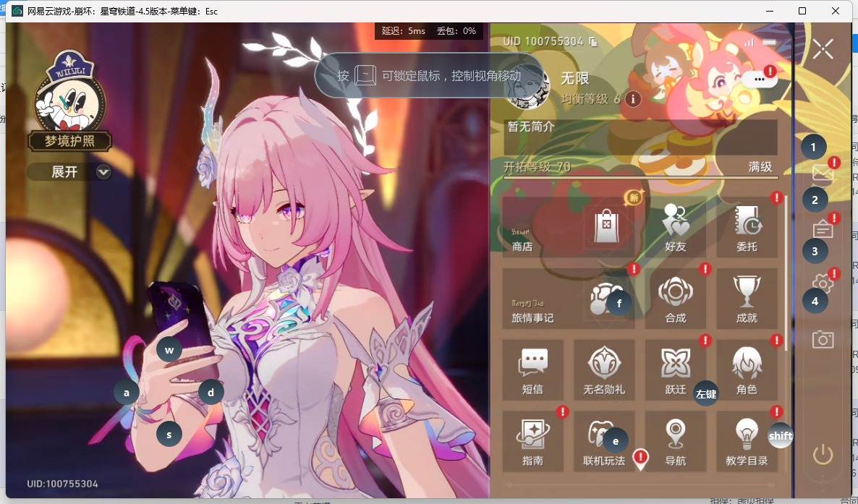Open the 委托 assignments tile

tap(747, 227)
